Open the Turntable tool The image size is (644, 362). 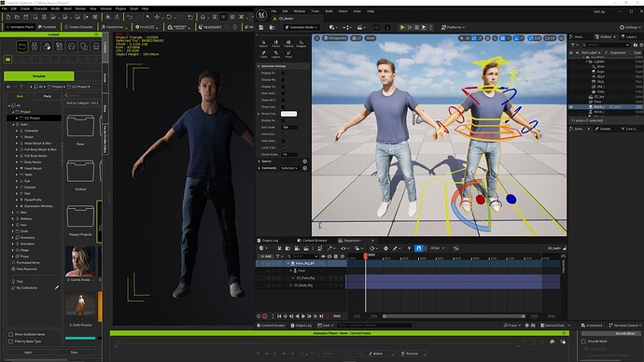tap(47, 27)
